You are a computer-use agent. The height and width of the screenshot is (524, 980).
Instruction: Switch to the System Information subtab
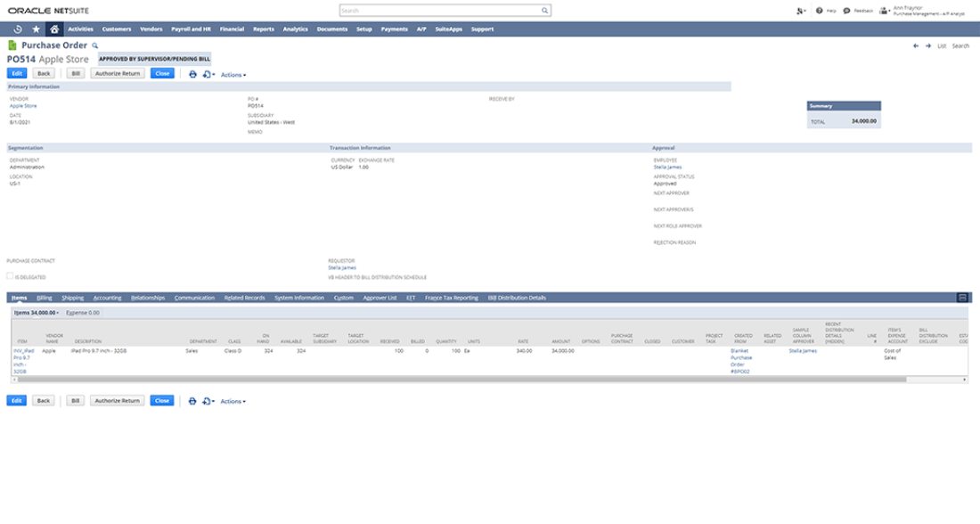(298, 298)
